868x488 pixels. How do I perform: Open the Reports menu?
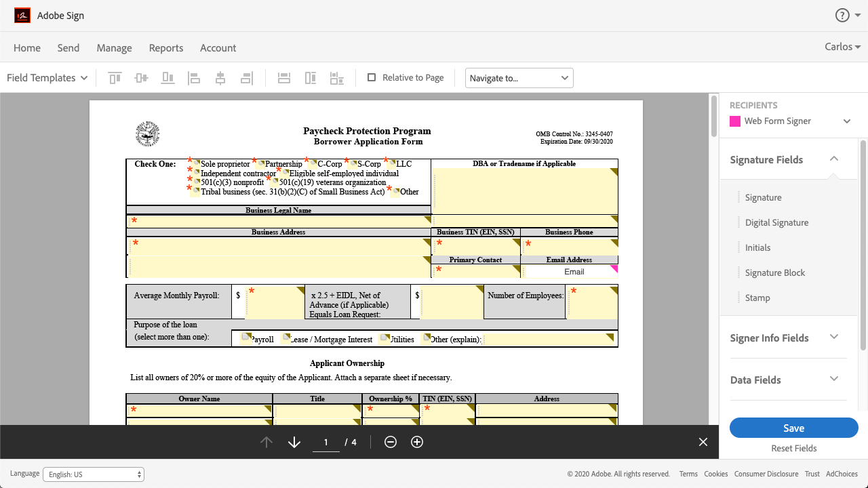(166, 48)
